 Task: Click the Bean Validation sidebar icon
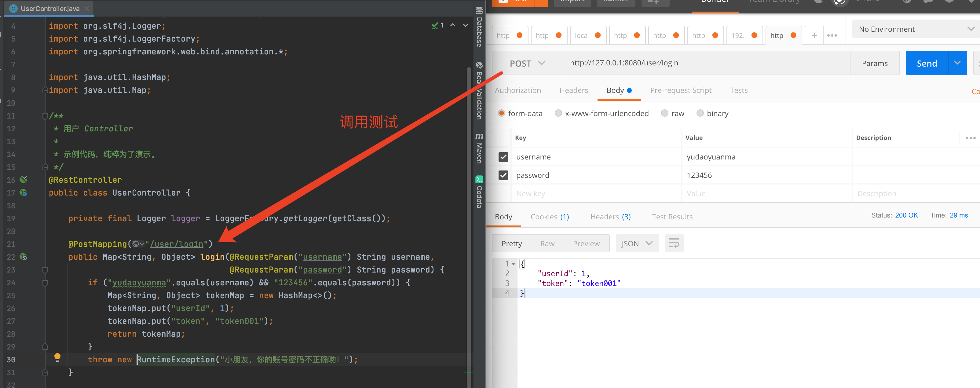(480, 94)
